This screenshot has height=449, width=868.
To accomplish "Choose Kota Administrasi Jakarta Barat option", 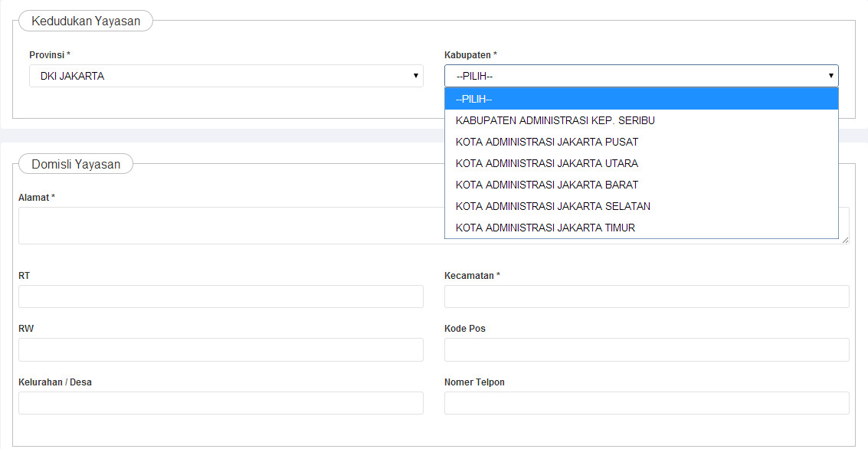I will coord(546,185).
